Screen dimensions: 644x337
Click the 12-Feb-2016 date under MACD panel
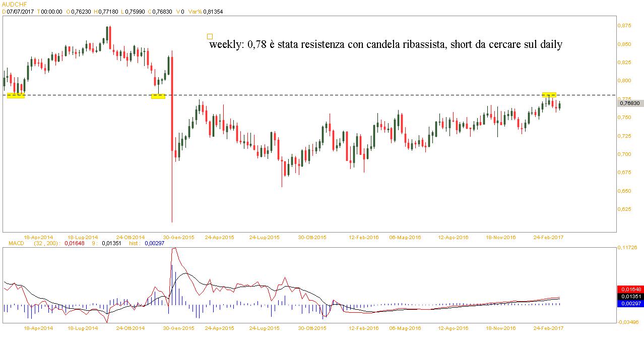coord(364,328)
